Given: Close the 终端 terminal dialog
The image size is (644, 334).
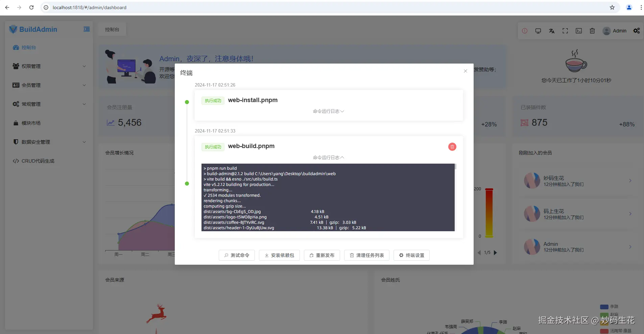Looking at the screenshot, I should pos(466,71).
